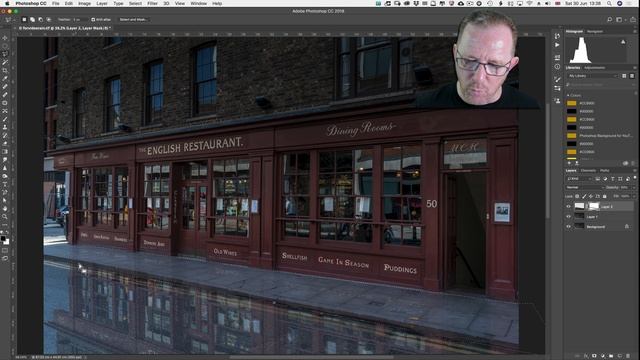640x360 pixels.
Task: Select the Hand tool
Action: click(x=5, y=209)
